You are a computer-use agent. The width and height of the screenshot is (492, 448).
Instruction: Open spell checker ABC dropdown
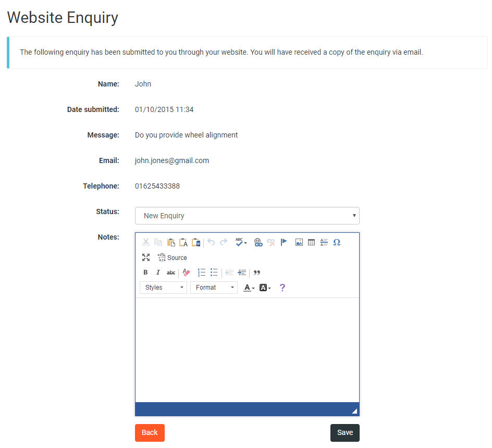[241, 242]
